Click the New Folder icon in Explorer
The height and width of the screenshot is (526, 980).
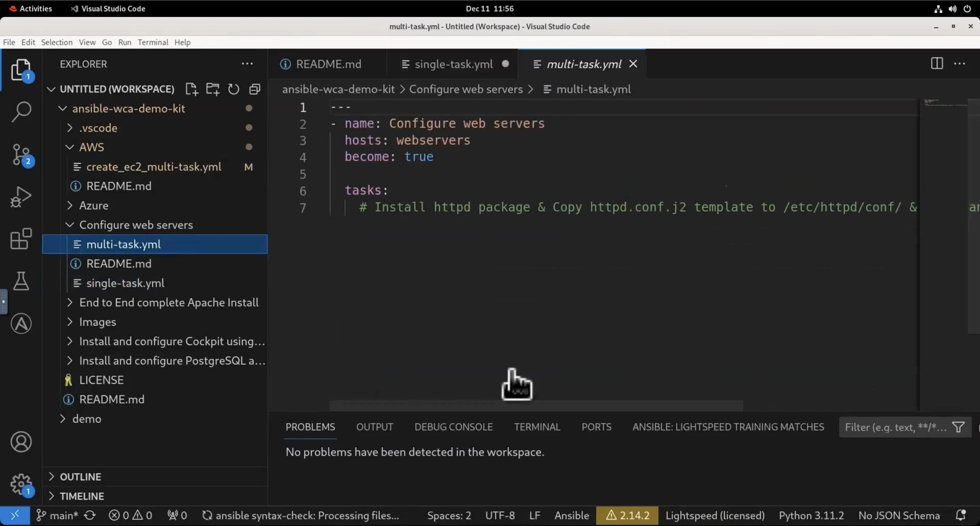[x=213, y=89]
